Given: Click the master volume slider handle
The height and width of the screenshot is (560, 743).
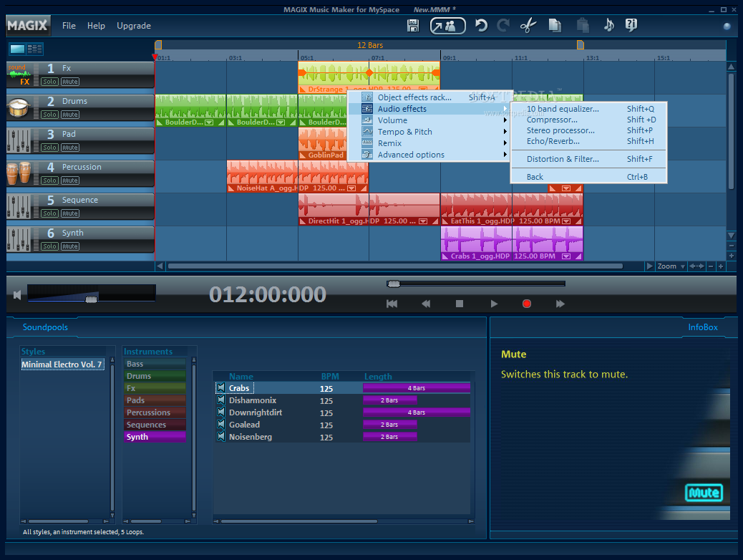Looking at the screenshot, I should (x=92, y=299).
